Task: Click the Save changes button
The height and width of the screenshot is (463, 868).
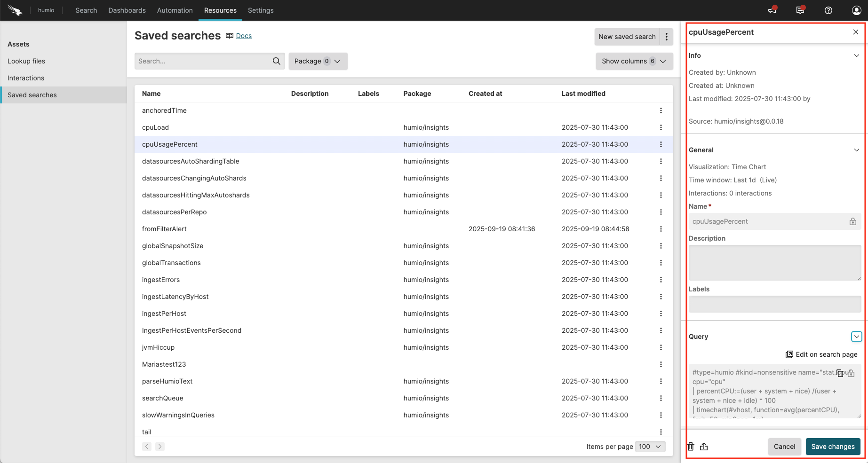Action: point(833,447)
